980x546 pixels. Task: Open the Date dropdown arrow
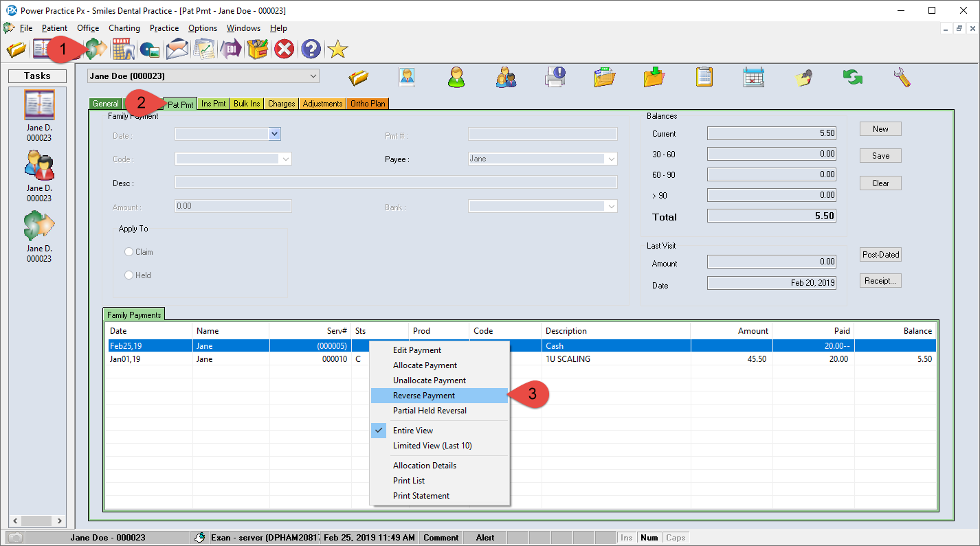[x=275, y=135]
